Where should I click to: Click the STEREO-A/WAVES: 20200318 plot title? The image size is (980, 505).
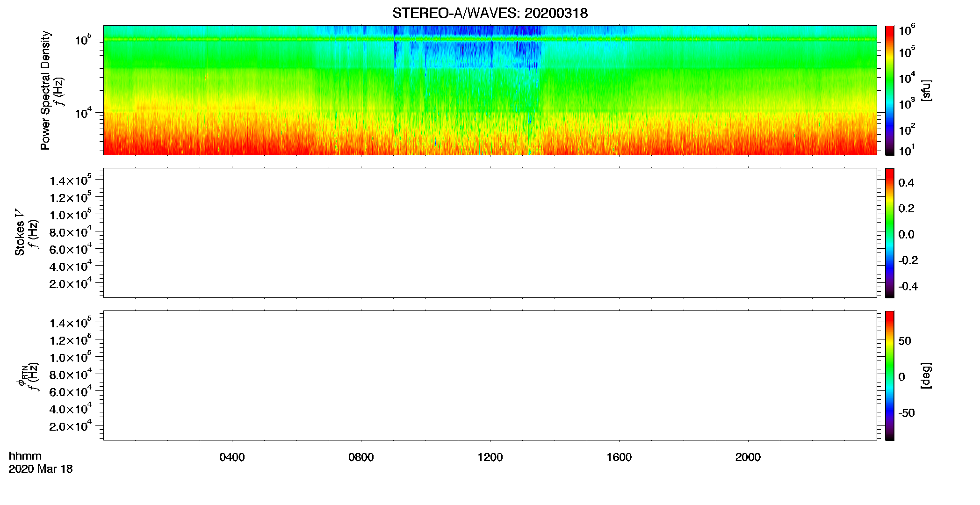[490, 13]
